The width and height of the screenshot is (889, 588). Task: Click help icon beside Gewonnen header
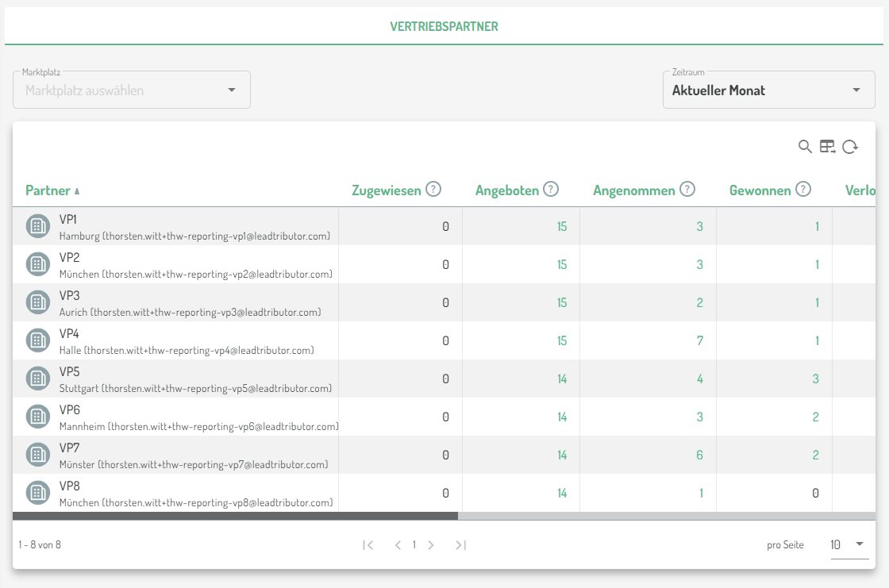[x=803, y=190]
